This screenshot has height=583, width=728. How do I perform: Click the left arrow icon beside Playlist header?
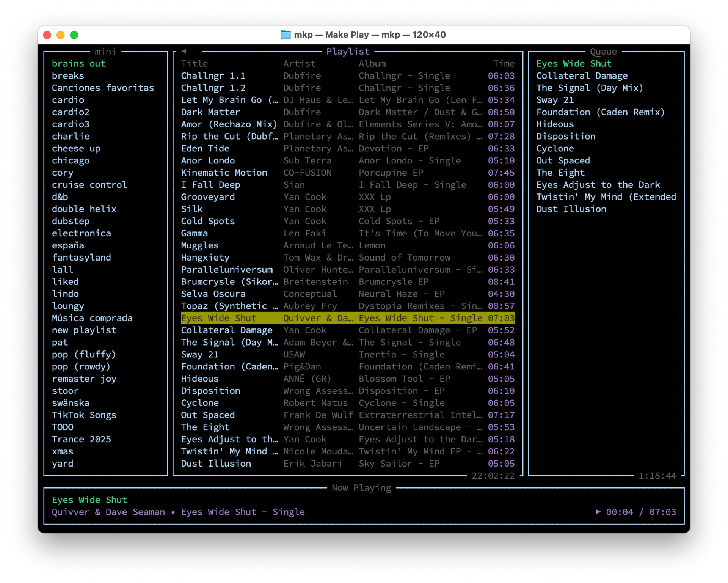(x=184, y=51)
